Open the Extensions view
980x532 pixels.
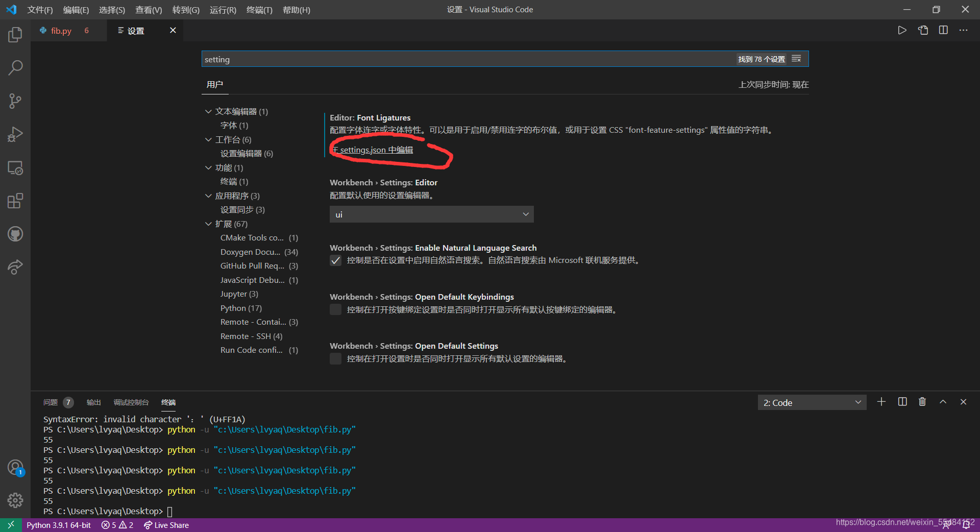point(15,201)
